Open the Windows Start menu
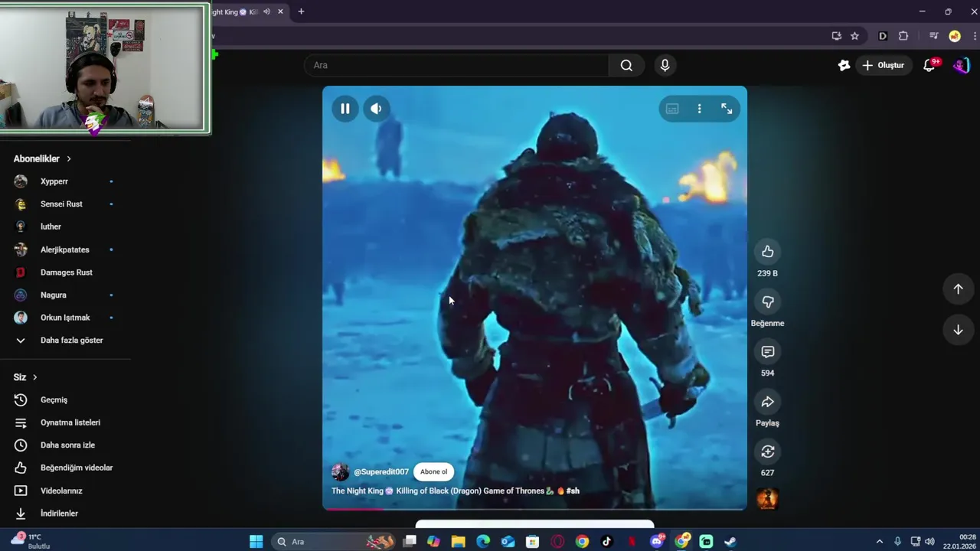 click(x=256, y=542)
